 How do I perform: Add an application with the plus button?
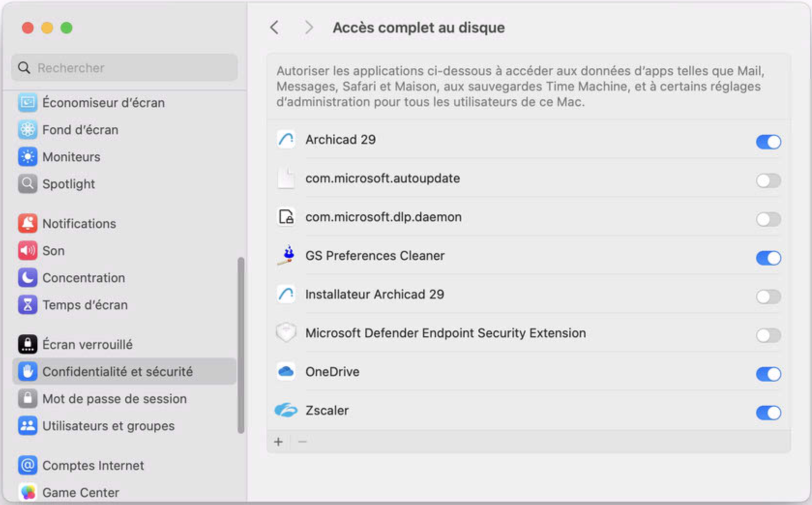coord(279,442)
